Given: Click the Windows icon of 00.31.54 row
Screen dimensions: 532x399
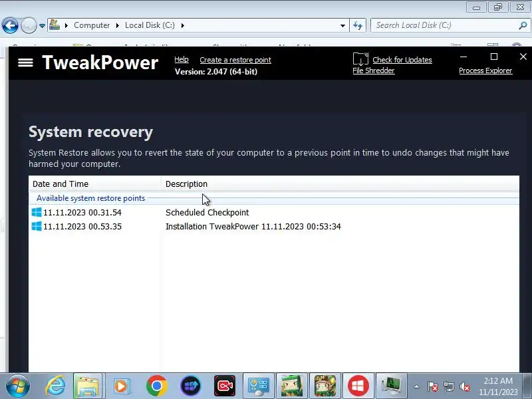Looking at the screenshot, I should [x=37, y=212].
